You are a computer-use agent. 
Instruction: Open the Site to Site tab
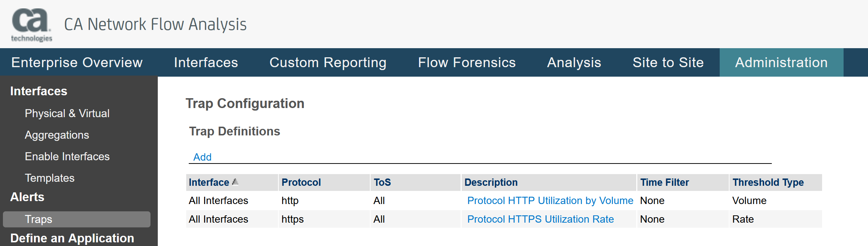click(668, 62)
